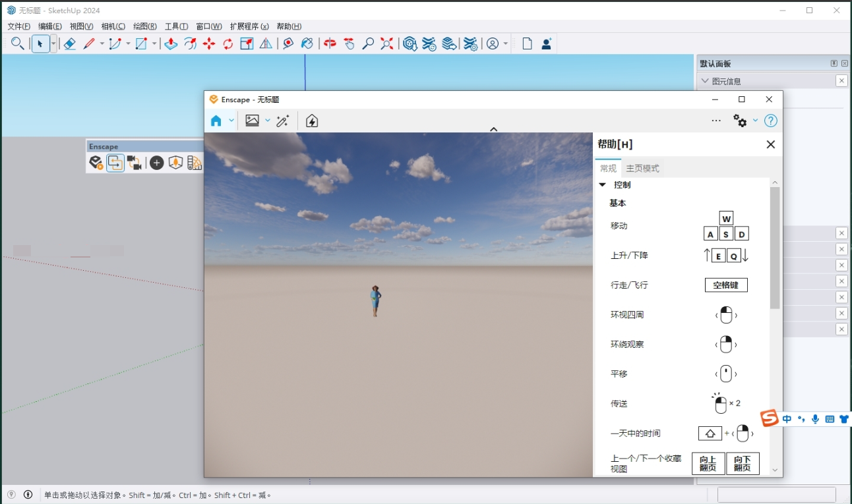Open the 编辑(E) menu
This screenshot has height=504, width=852.
tap(50, 26)
